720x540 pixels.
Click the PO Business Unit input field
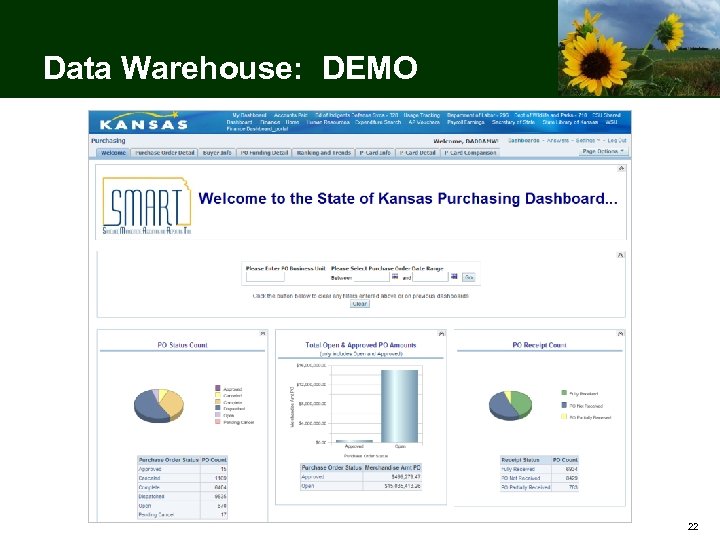point(265,277)
